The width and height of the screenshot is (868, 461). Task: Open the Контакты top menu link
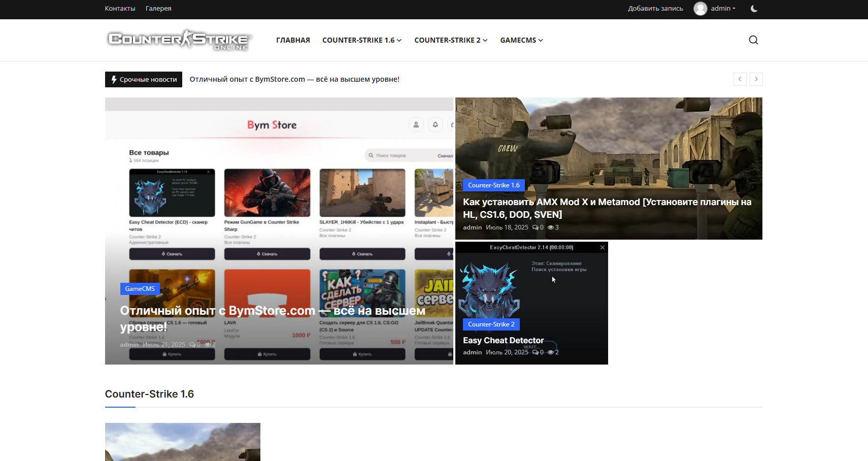(120, 9)
